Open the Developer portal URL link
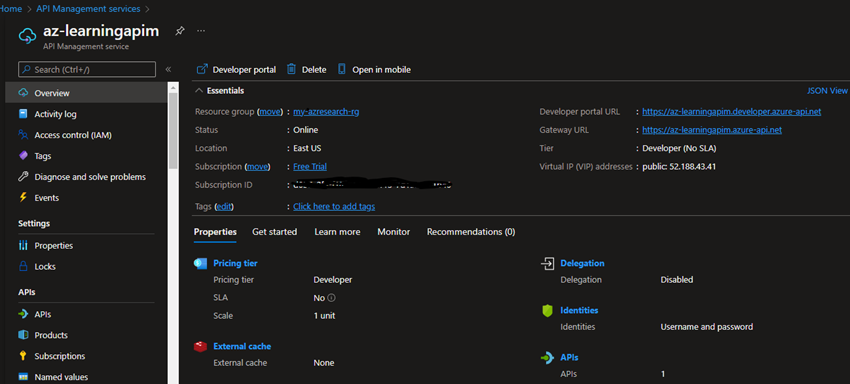This screenshot has width=850, height=384. point(732,112)
